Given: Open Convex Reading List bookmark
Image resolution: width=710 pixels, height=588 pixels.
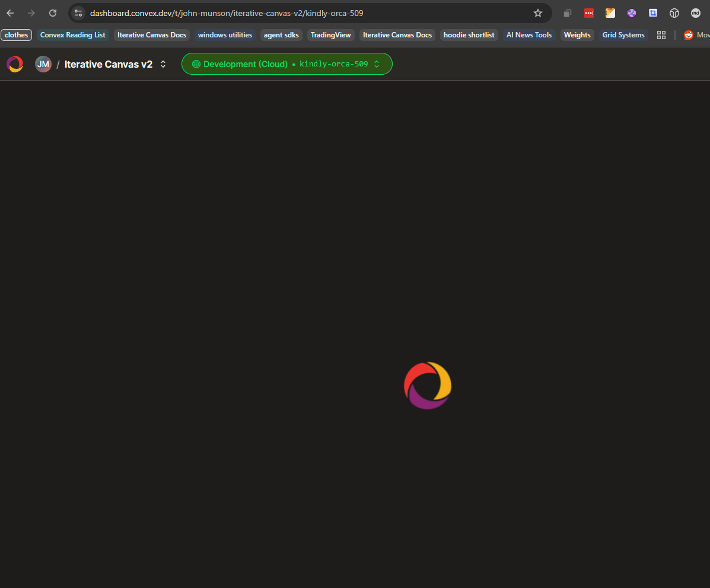Looking at the screenshot, I should [72, 35].
